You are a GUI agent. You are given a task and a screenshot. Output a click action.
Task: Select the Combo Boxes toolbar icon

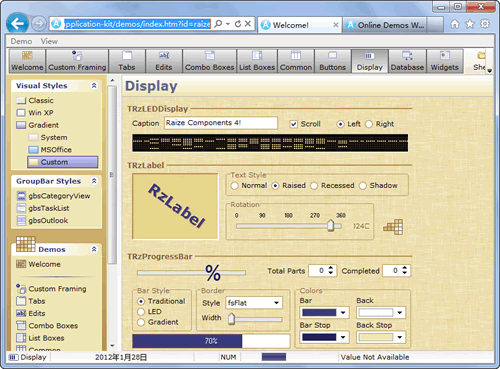[x=210, y=61]
